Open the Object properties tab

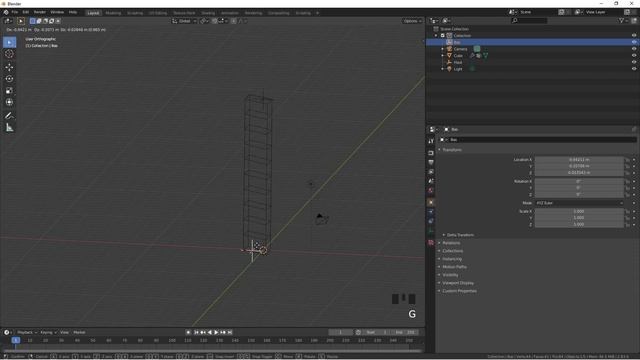[x=431, y=202]
